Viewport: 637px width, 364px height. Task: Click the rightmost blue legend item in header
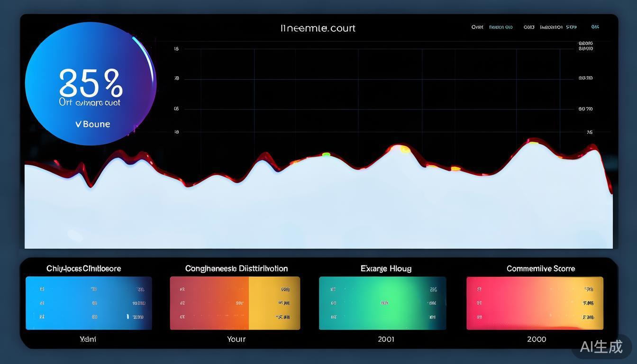coord(595,27)
